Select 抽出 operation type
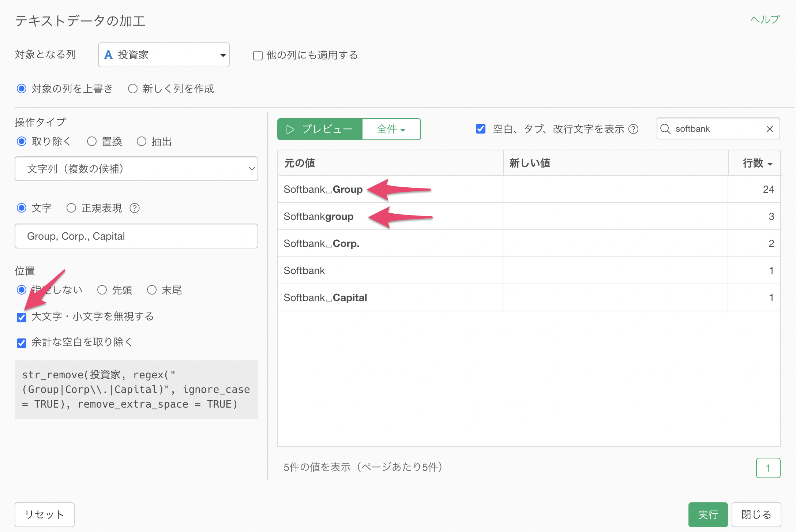 142,141
